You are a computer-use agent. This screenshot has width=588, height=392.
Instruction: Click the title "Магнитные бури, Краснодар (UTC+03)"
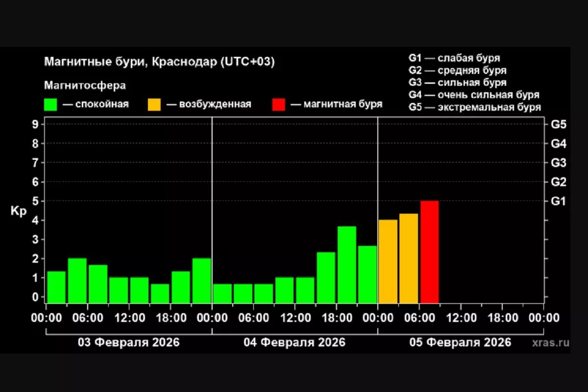click(159, 62)
